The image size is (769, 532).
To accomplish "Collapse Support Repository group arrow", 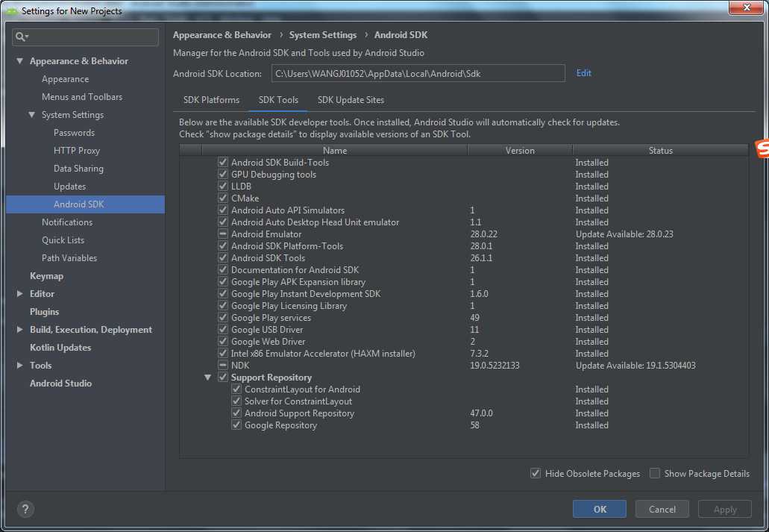I will 208,377.
